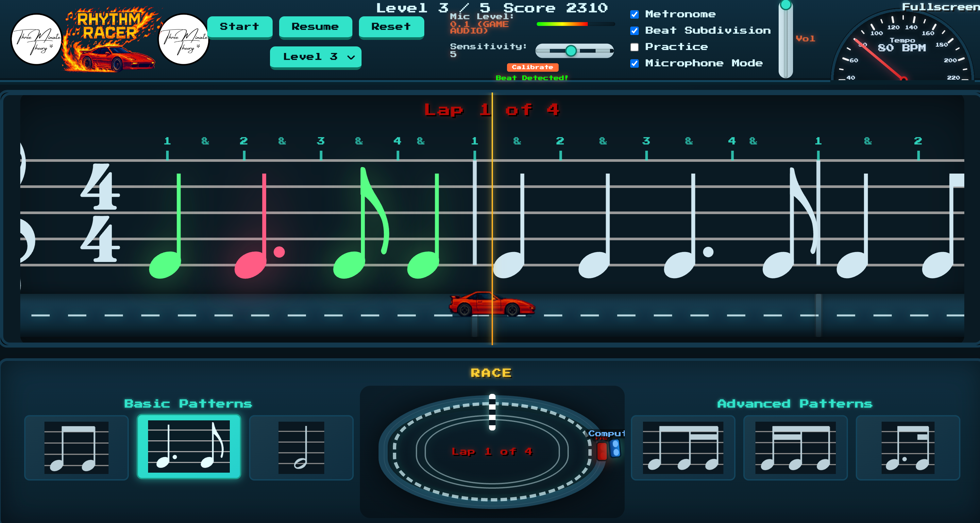Click the last green quarter note
Screen dimensions: 980x523
423,226
